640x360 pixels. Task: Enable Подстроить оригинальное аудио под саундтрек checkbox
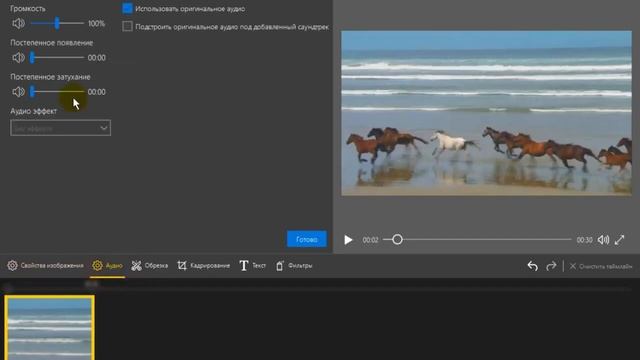click(127, 27)
